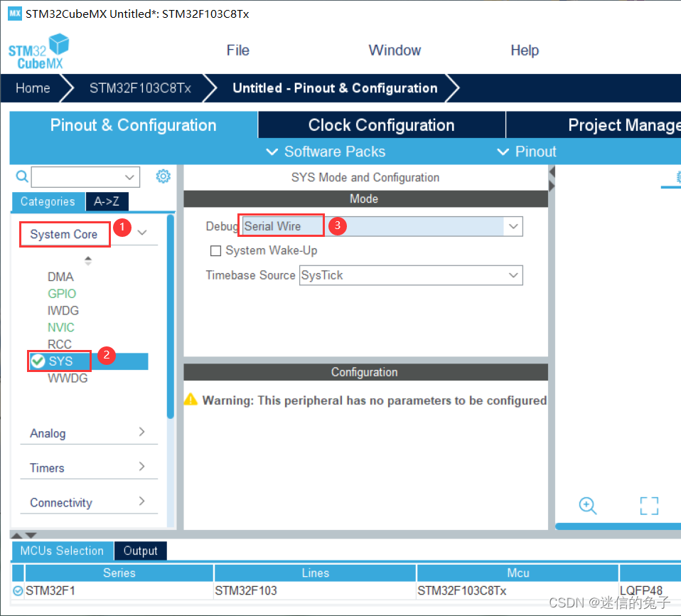The image size is (681, 616).
Task: Select WWDG in System Core list
Action: click(68, 378)
